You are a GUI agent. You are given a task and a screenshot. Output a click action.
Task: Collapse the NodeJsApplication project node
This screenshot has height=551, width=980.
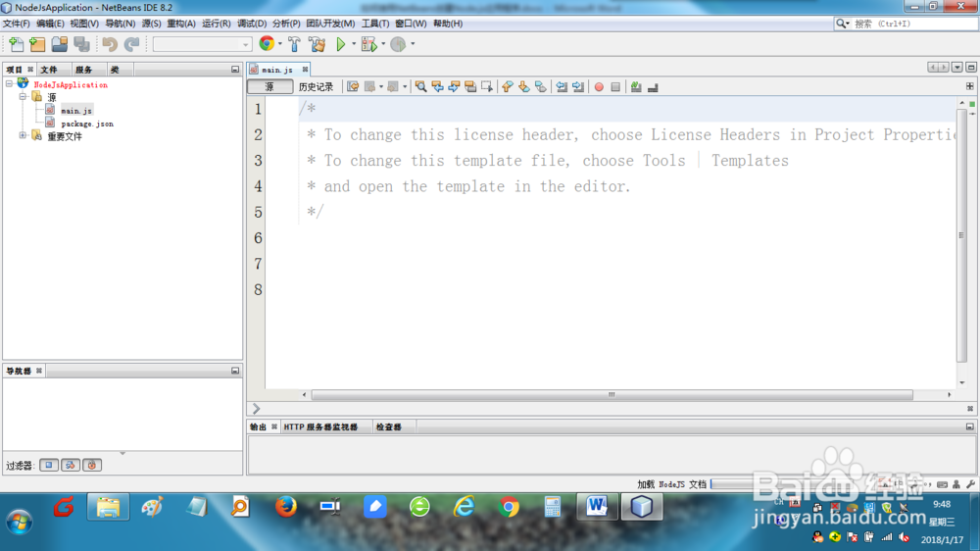[10, 83]
